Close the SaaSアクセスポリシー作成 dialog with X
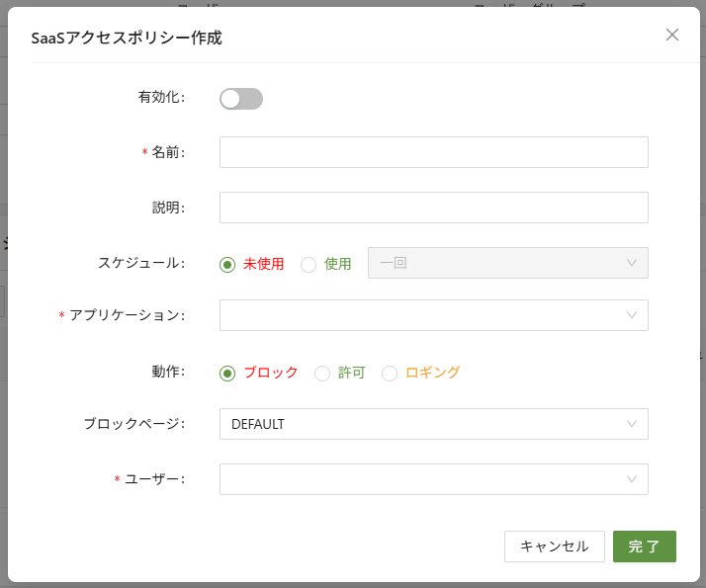Screen dimensions: 706x588 [x=672, y=35]
